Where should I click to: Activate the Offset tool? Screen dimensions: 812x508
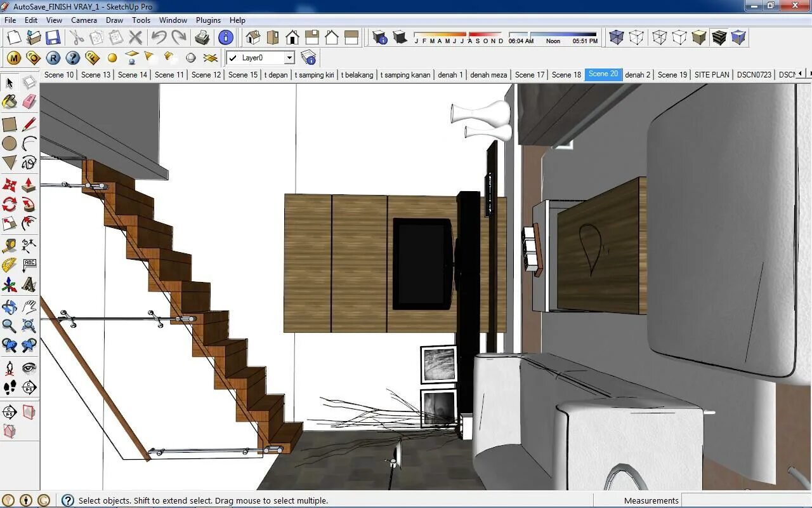[x=29, y=224]
